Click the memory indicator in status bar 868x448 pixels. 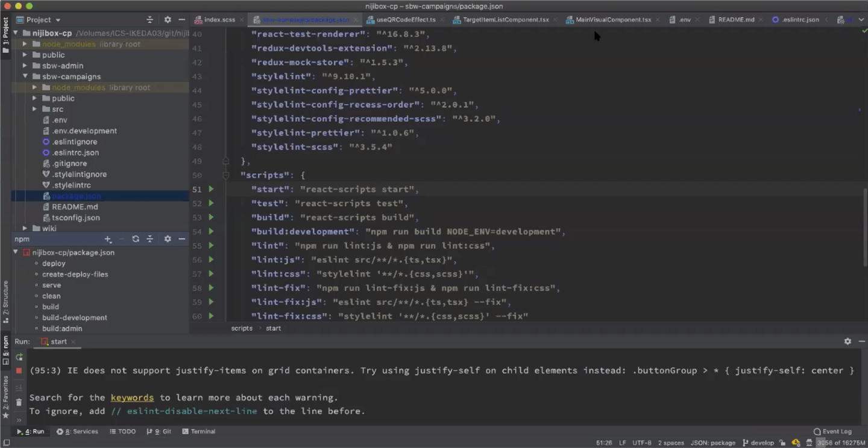pos(841,443)
